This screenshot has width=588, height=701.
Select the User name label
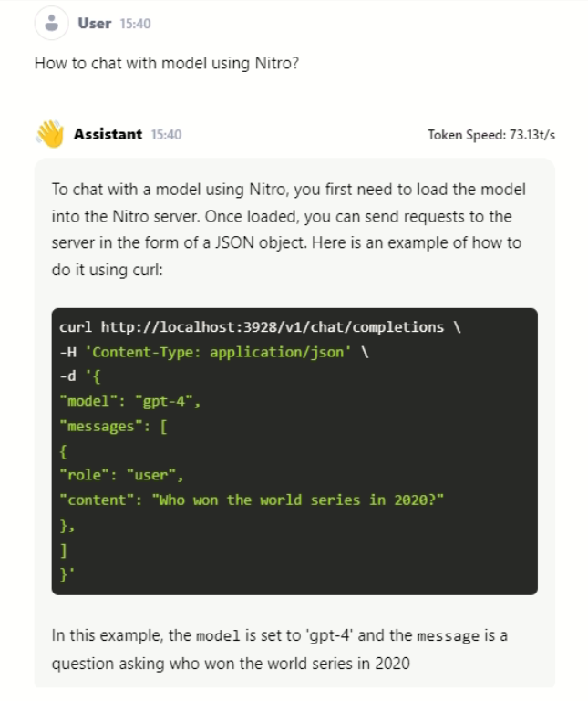pyautogui.click(x=95, y=24)
